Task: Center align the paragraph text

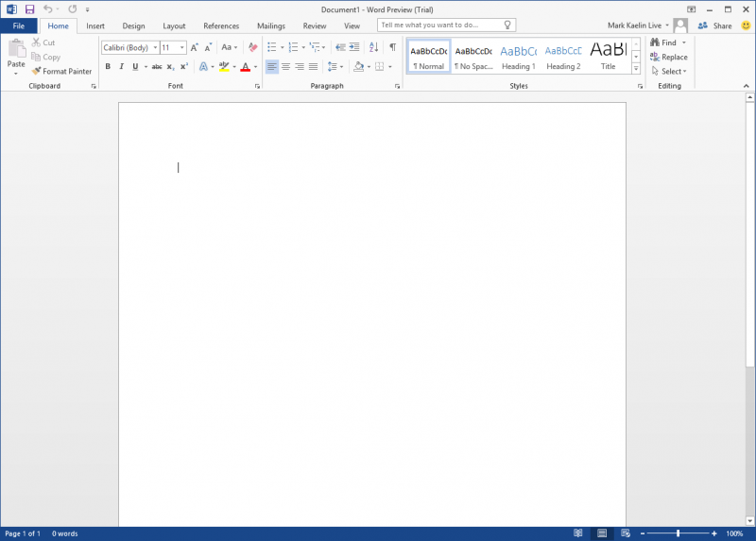Action: [285, 67]
